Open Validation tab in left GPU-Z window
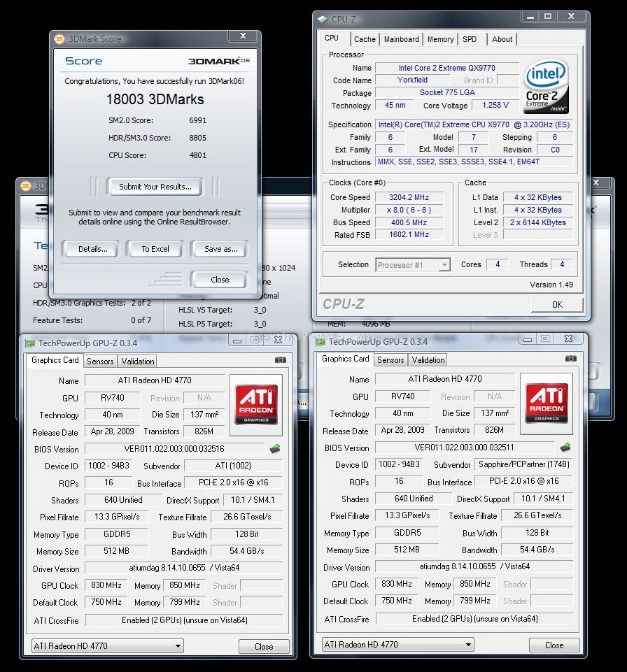Image resolution: width=627 pixels, height=672 pixels. [x=138, y=362]
